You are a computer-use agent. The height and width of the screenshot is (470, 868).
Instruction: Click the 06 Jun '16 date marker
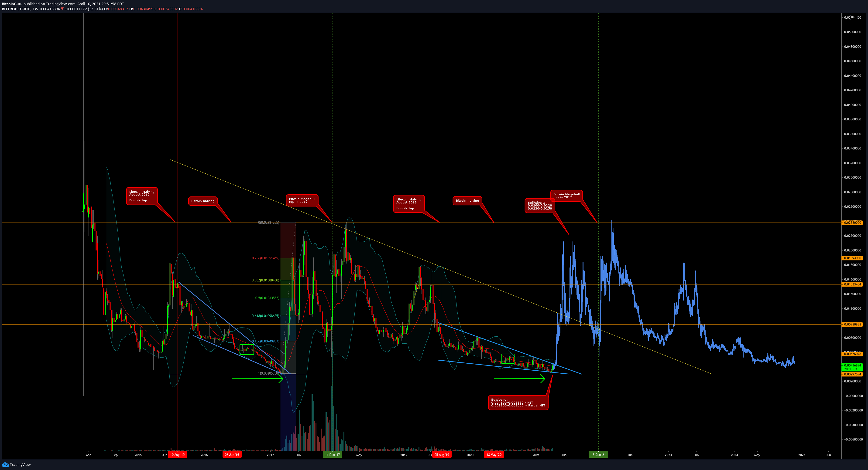232,455
